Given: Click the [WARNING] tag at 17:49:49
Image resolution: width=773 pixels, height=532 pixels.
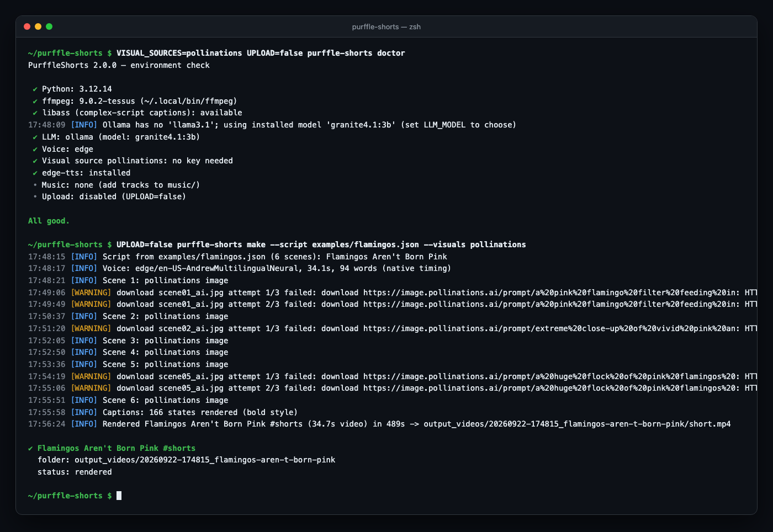Looking at the screenshot, I should [x=91, y=304].
